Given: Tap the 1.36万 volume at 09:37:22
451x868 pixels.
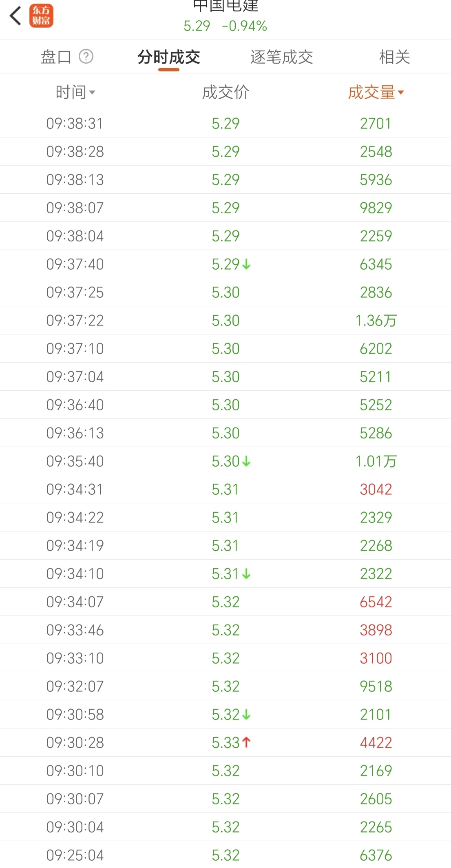Looking at the screenshot, I should 376,321.
